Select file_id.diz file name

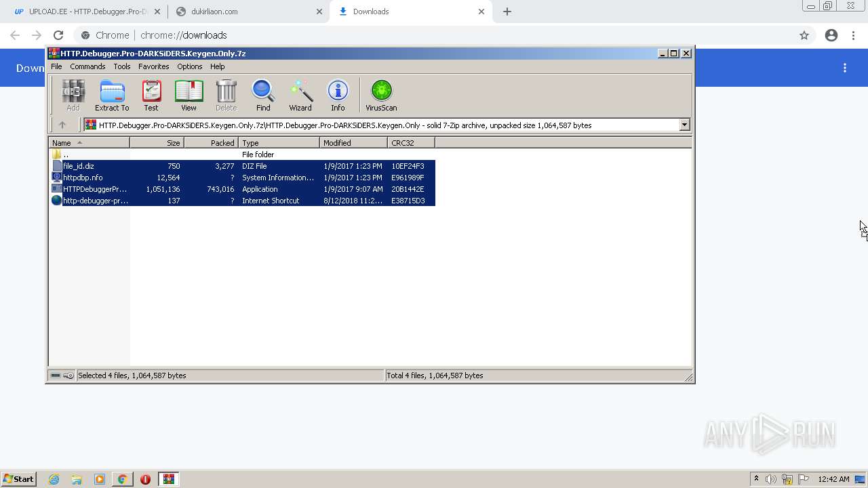[x=79, y=166]
